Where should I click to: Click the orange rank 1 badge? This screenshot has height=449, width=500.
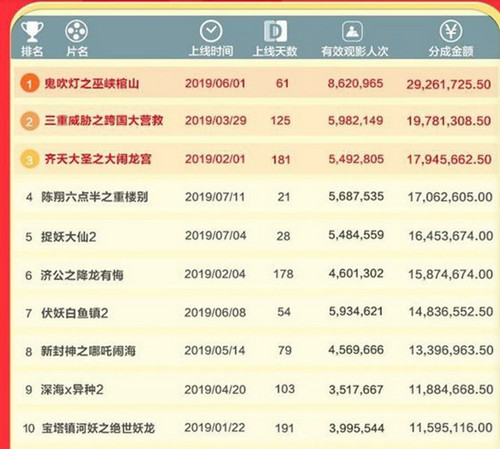click(x=29, y=83)
